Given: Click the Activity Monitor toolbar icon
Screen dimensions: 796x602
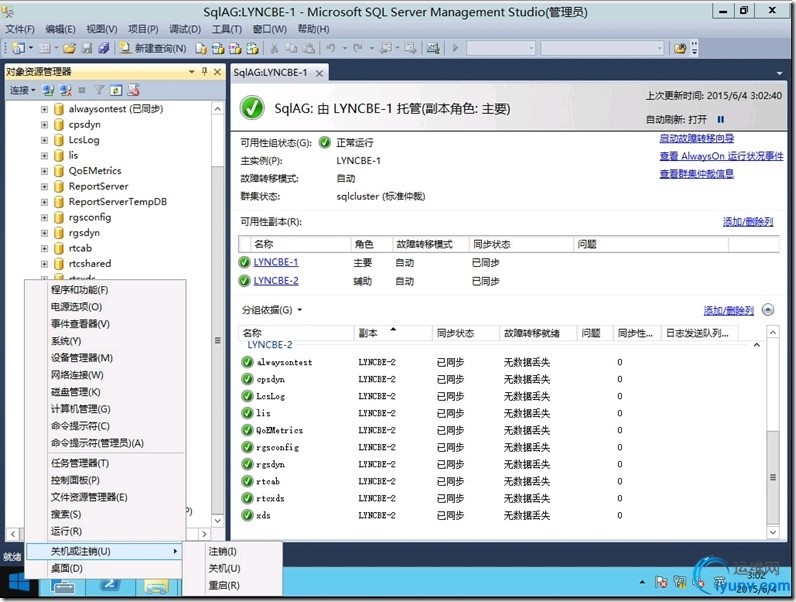Looking at the screenshot, I should pyautogui.click(x=433, y=48).
